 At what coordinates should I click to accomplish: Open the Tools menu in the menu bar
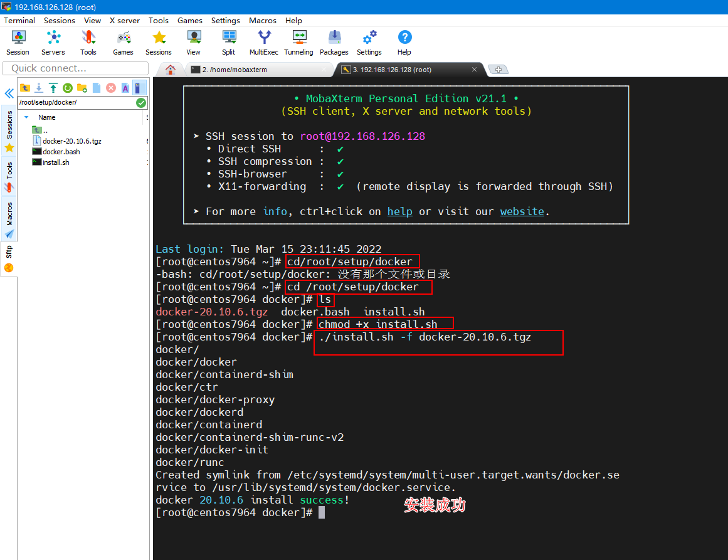(x=158, y=21)
